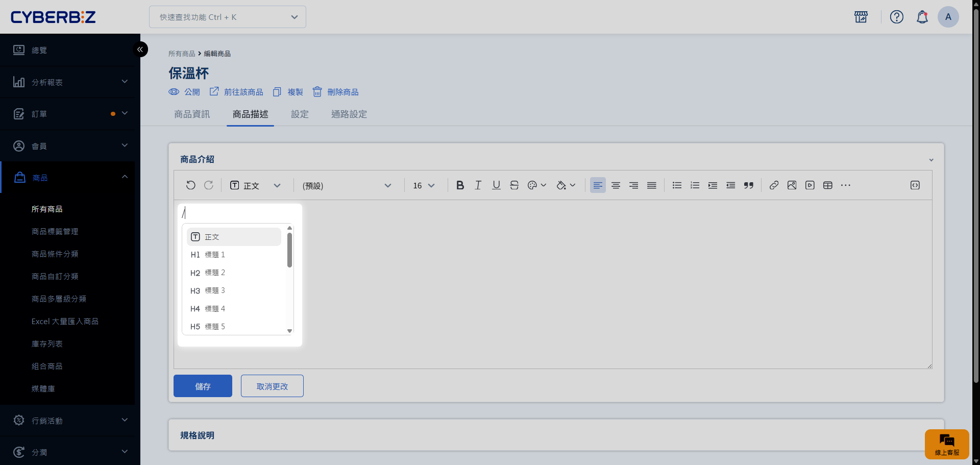
Task: Switch to the 商品資訊 tab
Action: pos(192,114)
